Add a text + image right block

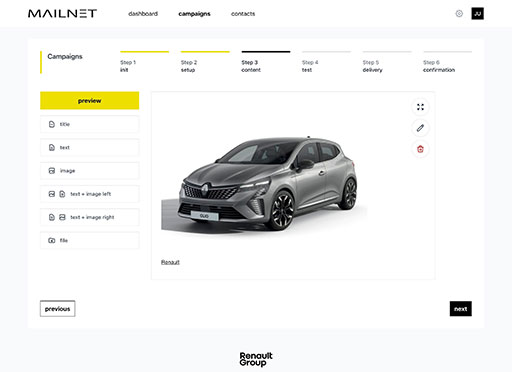tap(90, 217)
